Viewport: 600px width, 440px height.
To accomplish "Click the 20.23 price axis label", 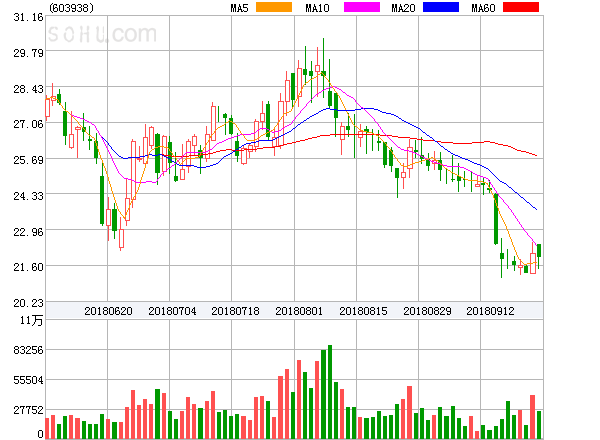I will 28,303.
